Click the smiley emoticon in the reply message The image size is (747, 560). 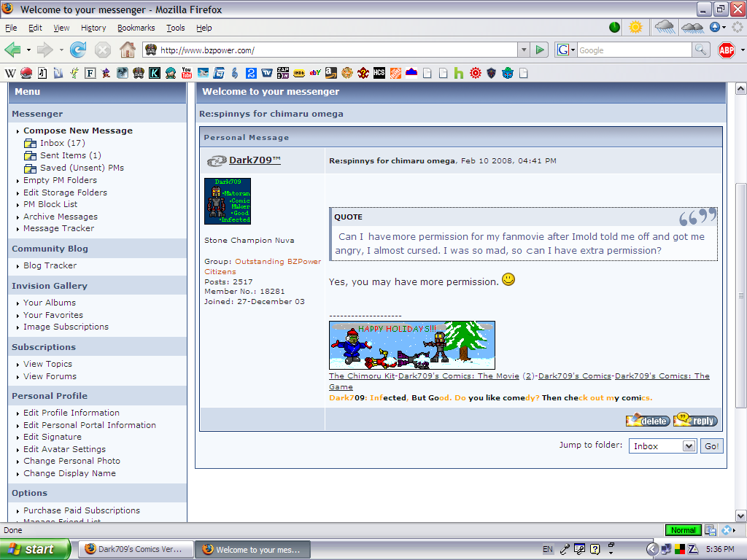tap(508, 279)
